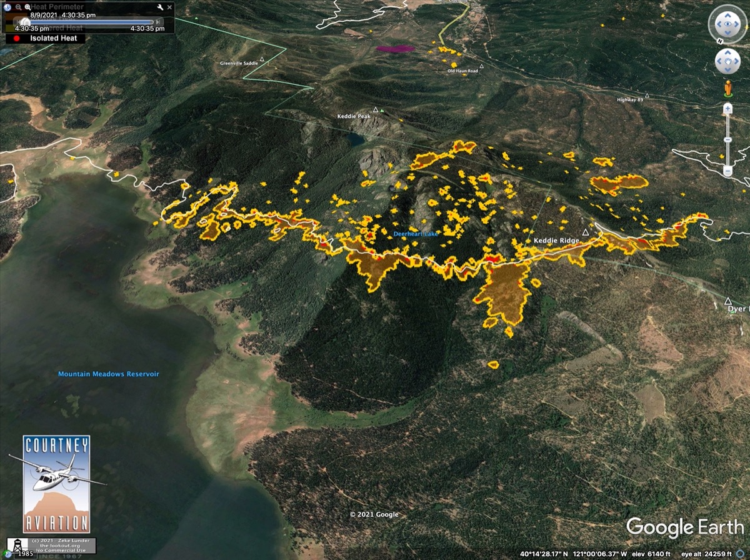Image resolution: width=750 pixels, height=560 pixels.
Task: Open the historical time clock icon in time slider
Action: coord(7,7)
